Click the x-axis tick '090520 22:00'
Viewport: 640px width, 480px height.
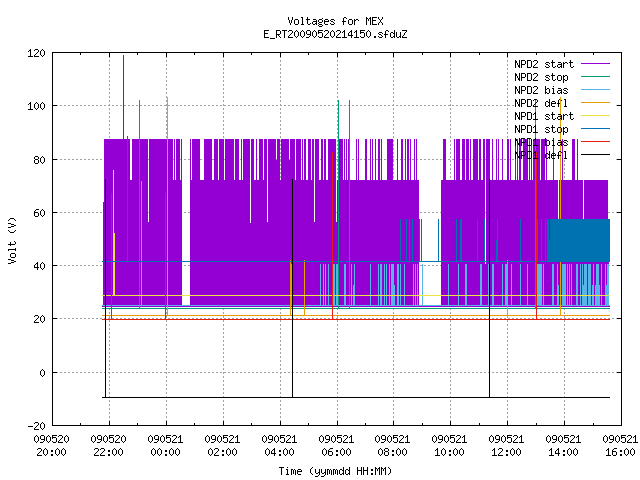(109, 446)
